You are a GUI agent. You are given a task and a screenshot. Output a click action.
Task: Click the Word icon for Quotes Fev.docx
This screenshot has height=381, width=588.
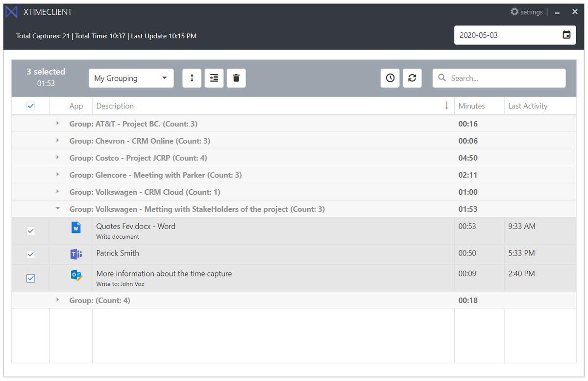(x=76, y=228)
